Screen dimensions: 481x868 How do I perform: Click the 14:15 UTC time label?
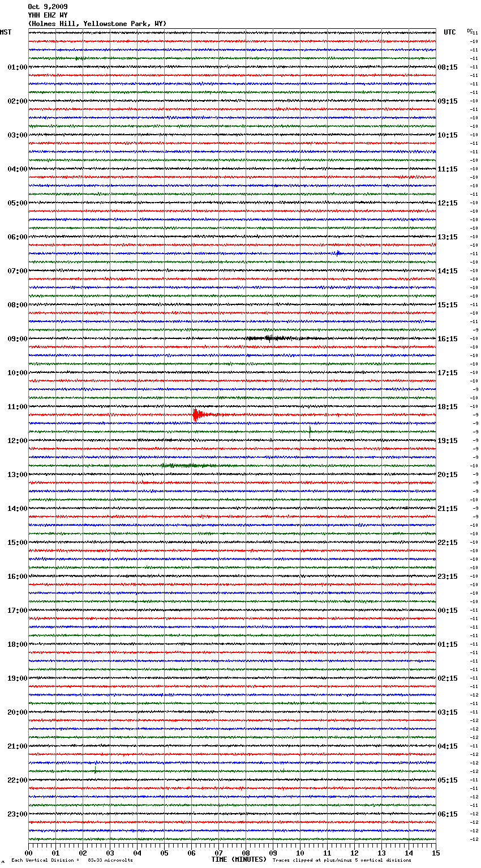(x=448, y=271)
